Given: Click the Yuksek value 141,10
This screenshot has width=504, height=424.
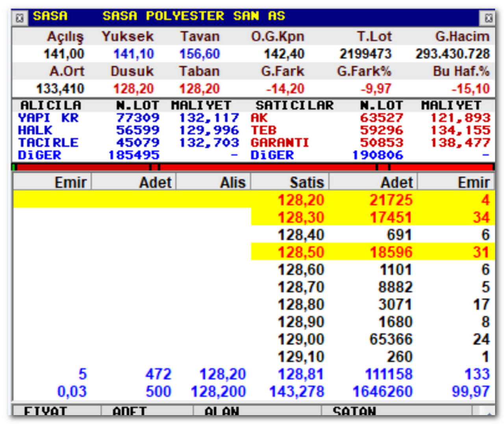Looking at the screenshot, I should (x=134, y=54).
